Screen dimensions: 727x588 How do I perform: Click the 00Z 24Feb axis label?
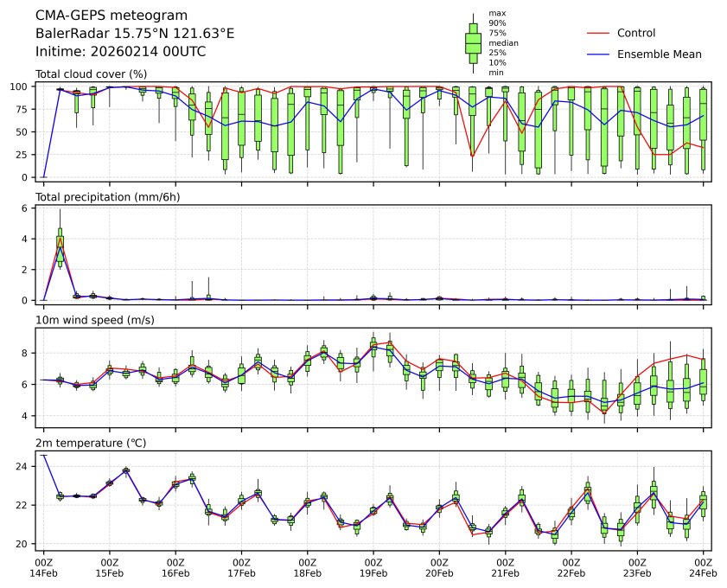[x=703, y=567]
